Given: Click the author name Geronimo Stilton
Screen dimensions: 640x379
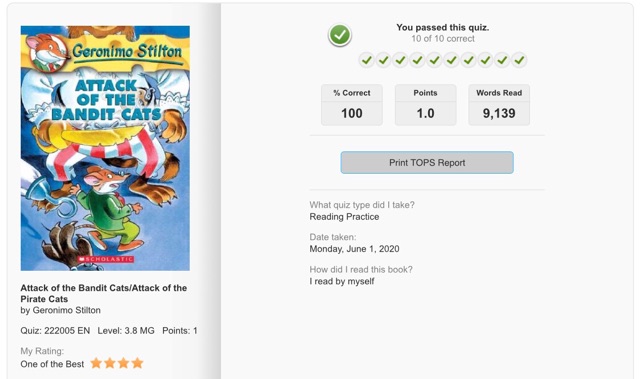Looking at the screenshot, I should coord(67,310).
